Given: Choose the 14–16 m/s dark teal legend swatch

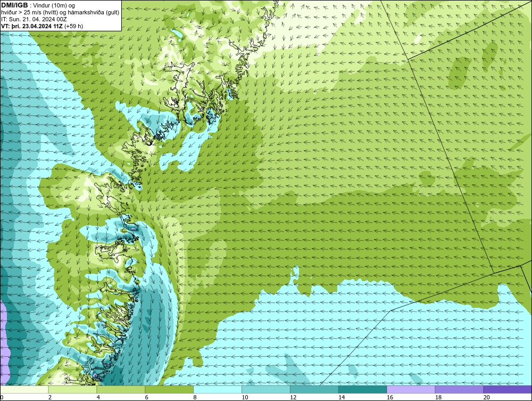Looking at the screenshot, I should point(363,389).
